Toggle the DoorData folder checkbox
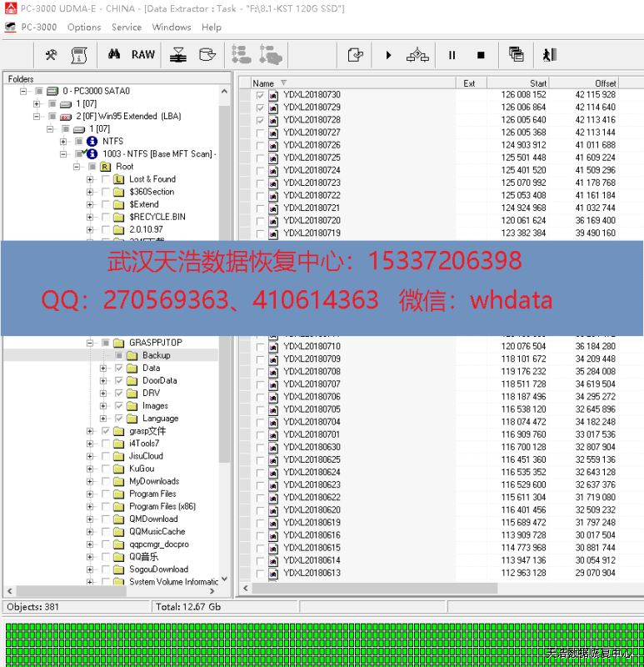This screenshot has width=644, height=667. coord(119,381)
